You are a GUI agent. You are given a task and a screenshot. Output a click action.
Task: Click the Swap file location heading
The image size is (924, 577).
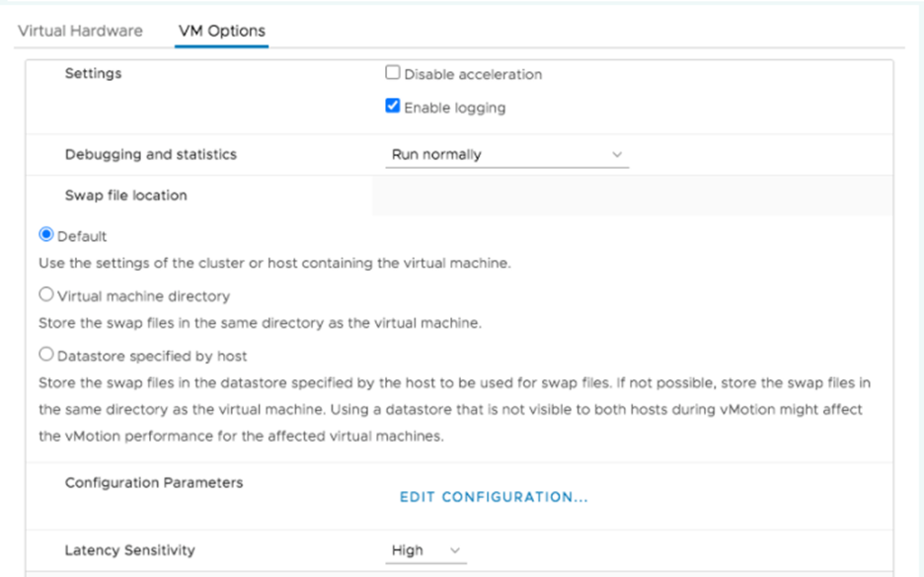125,196
